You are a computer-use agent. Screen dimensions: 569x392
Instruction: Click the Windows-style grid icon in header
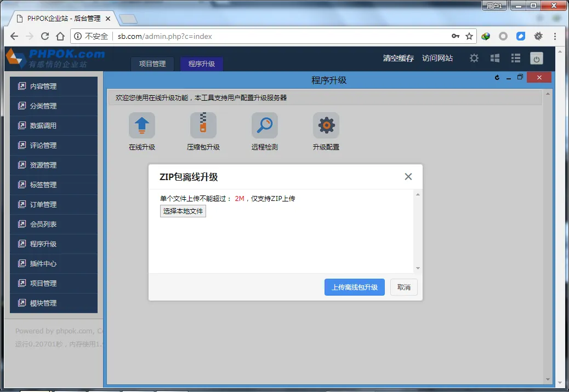(495, 58)
